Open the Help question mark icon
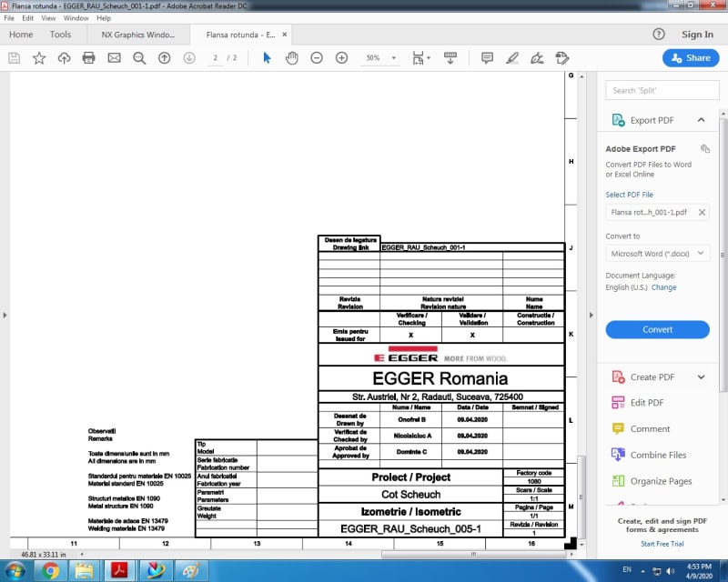728x582 pixels. [x=659, y=35]
